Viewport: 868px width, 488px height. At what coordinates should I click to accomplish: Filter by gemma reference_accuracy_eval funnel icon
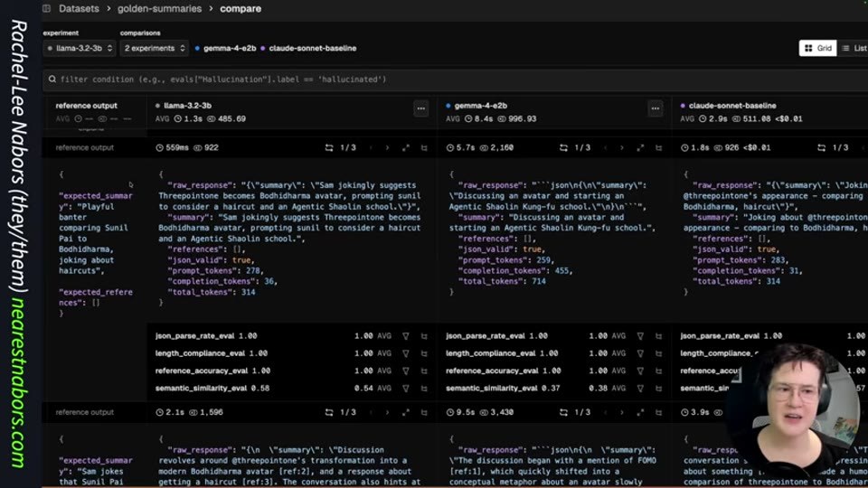(640, 371)
